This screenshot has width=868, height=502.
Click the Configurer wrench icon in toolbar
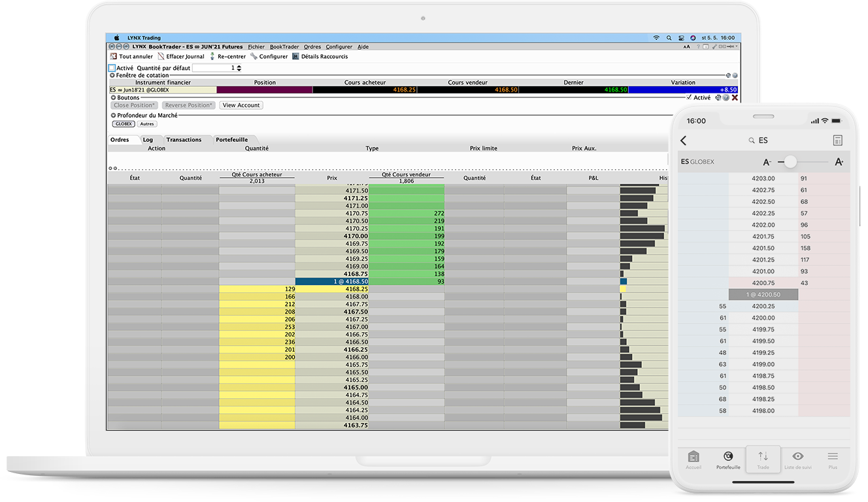click(254, 57)
